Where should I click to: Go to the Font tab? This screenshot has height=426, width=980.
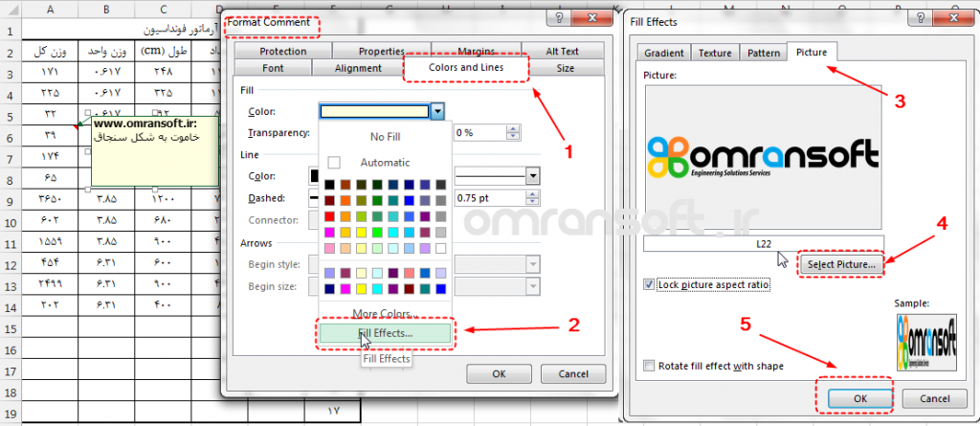click(273, 68)
